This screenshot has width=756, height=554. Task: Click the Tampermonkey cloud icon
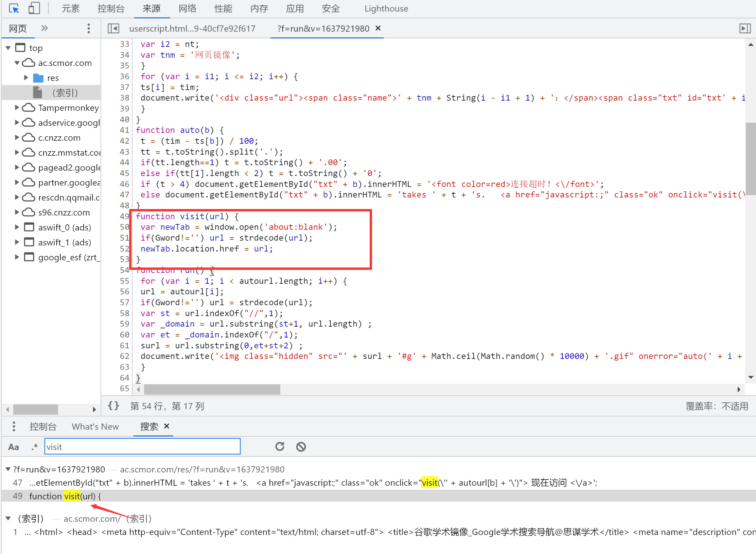click(29, 107)
